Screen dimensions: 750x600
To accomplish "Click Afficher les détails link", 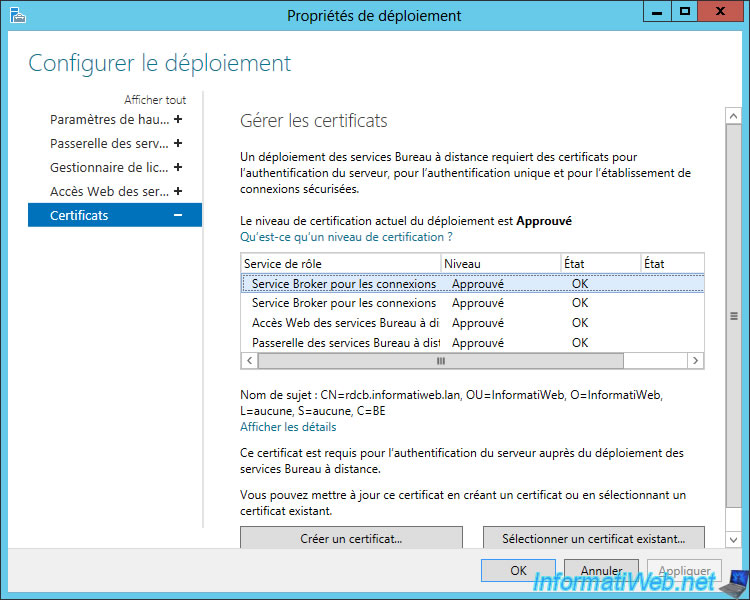I will click(x=288, y=427).
